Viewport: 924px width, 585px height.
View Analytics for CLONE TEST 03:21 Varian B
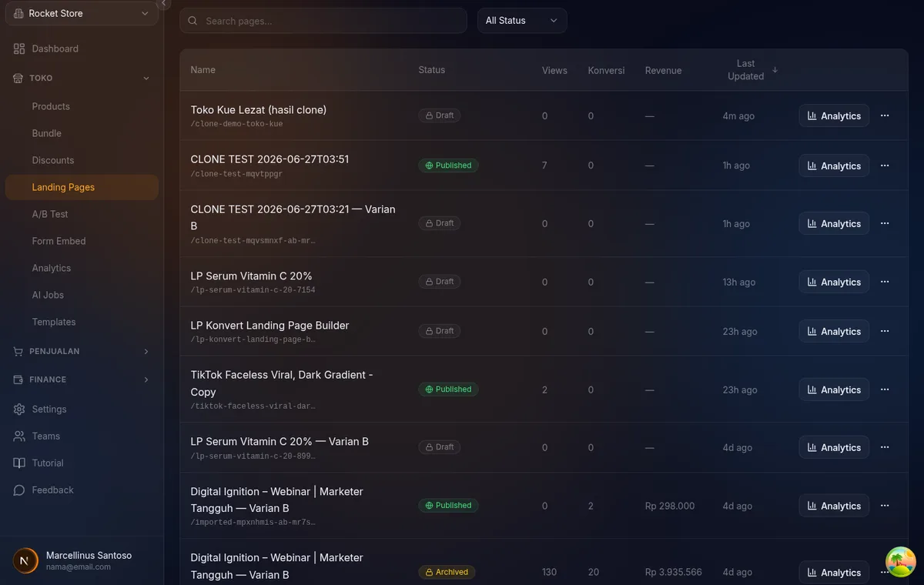pyautogui.click(x=834, y=223)
